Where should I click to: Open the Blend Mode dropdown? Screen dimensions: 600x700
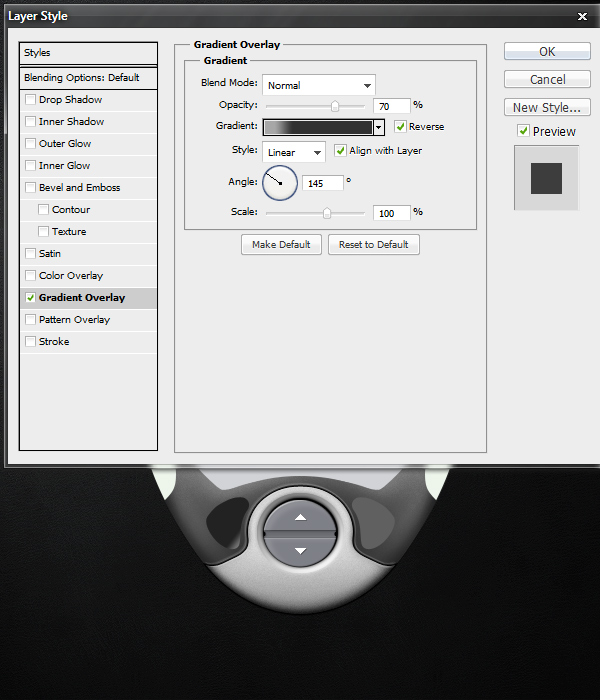click(319, 85)
